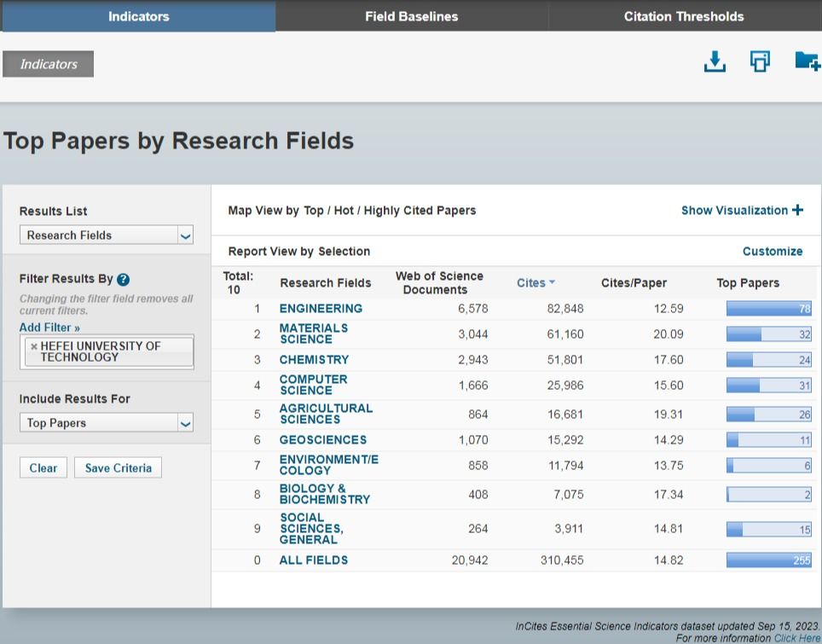Click the Clear button
The image size is (822, 644).
pos(43,467)
